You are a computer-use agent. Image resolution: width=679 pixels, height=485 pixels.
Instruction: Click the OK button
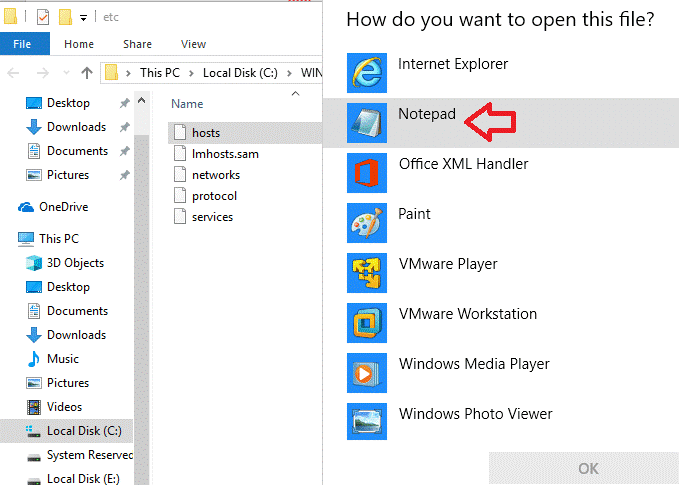point(584,469)
